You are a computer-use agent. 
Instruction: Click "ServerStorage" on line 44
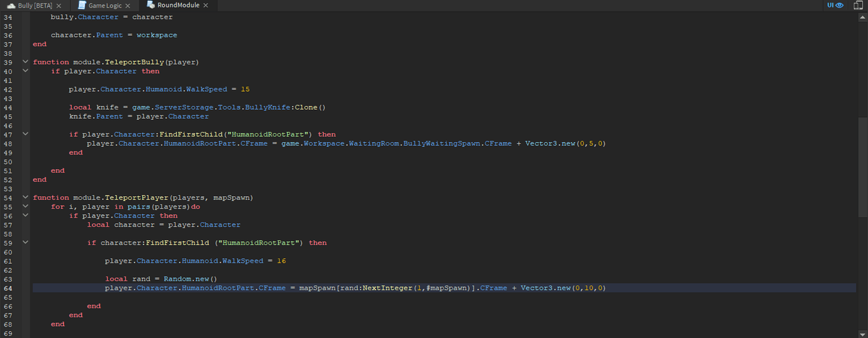(x=184, y=107)
